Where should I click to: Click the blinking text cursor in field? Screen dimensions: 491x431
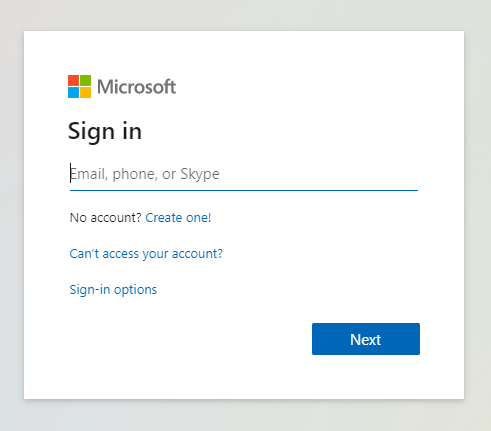click(x=70, y=173)
